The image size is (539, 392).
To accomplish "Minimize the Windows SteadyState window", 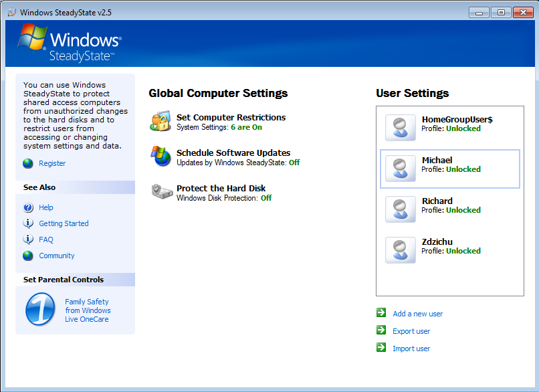I will point(479,13).
